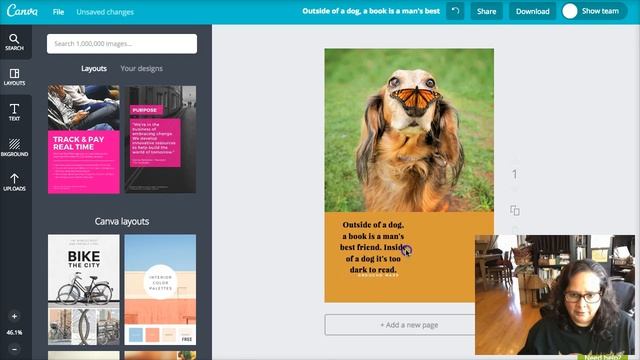The image size is (640, 360).
Task: Click the Unsaved changes status text
Action: [x=105, y=12]
